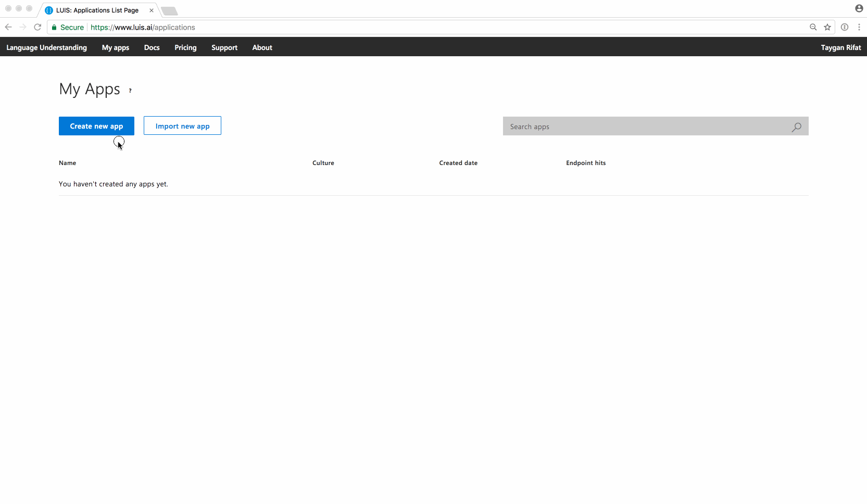Click the green Secure padlock icon
This screenshot has height=504, width=867.
[54, 27]
